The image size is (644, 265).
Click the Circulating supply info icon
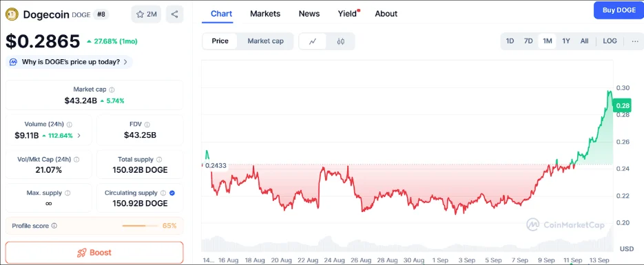coord(163,193)
